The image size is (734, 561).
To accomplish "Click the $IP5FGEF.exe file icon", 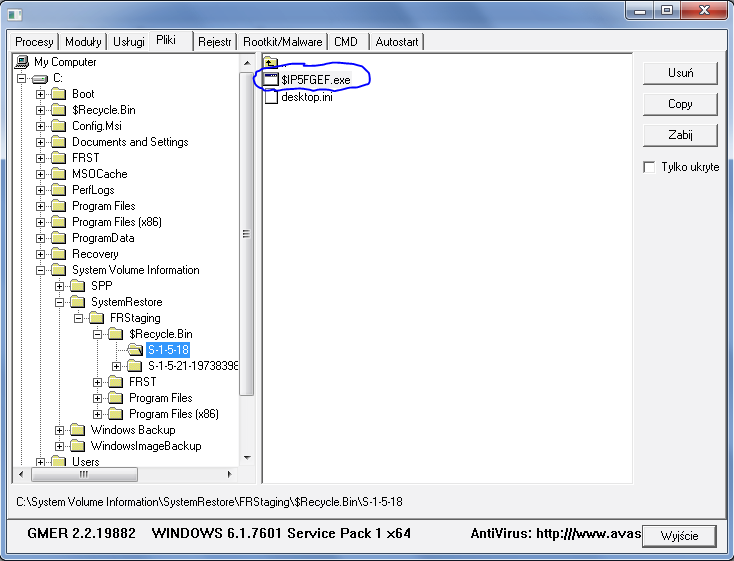I will tap(271, 79).
